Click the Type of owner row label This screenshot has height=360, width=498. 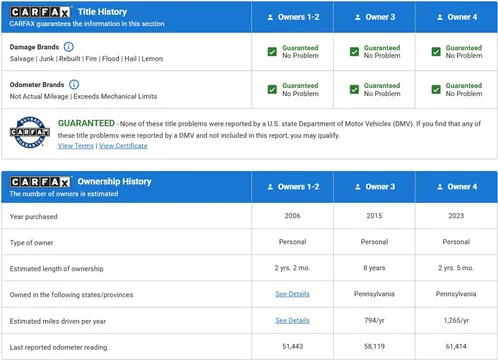click(32, 243)
